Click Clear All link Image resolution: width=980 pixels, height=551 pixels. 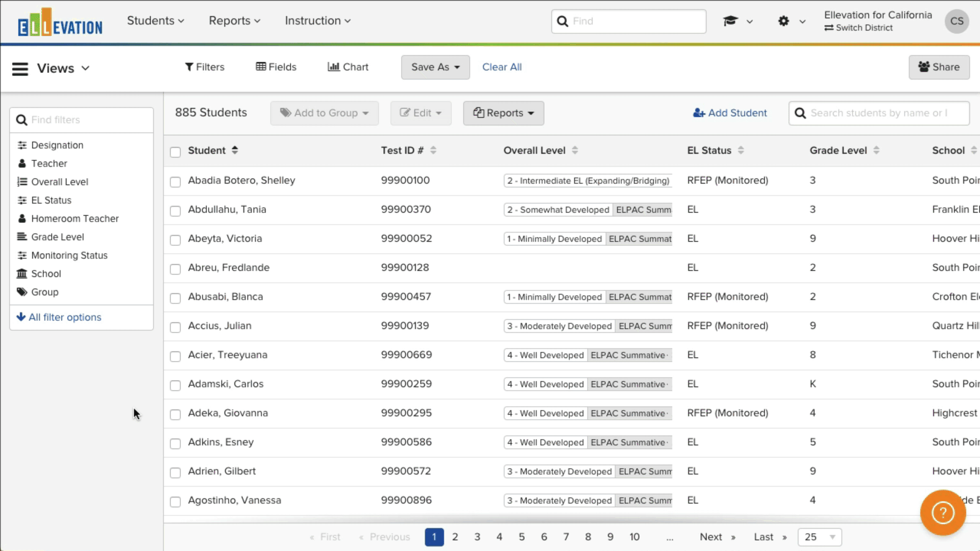502,67
